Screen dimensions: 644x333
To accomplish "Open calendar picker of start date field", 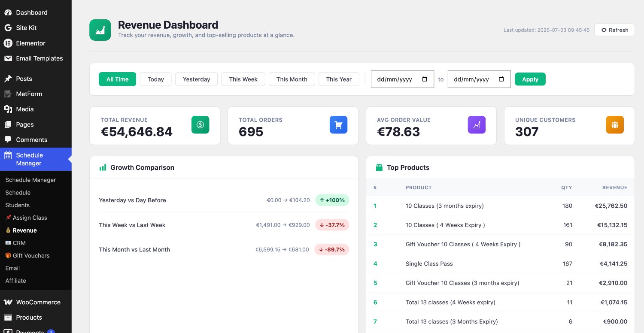I will click(x=425, y=79).
